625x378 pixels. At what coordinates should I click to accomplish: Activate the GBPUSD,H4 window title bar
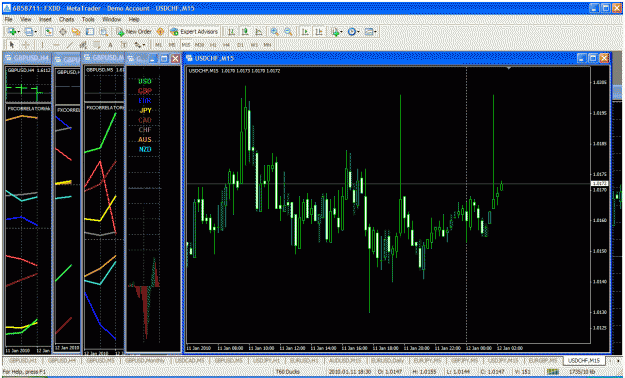point(27,58)
